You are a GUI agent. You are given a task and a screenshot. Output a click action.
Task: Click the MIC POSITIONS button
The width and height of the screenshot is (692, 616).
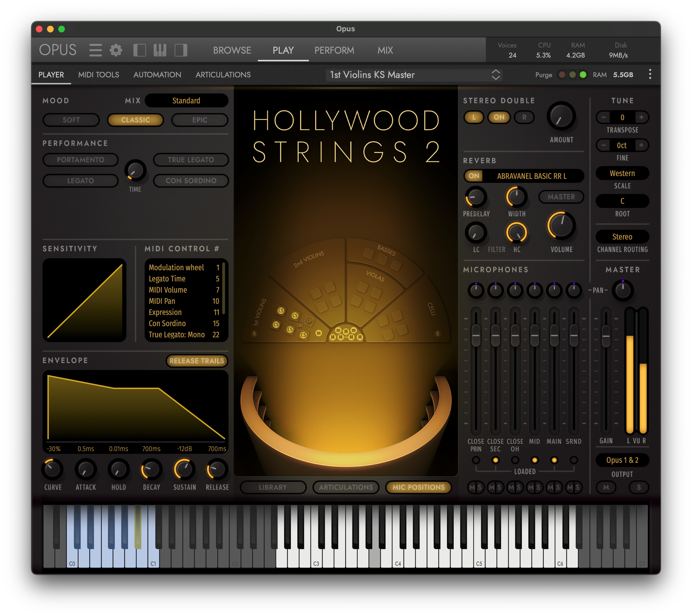[x=419, y=487]
